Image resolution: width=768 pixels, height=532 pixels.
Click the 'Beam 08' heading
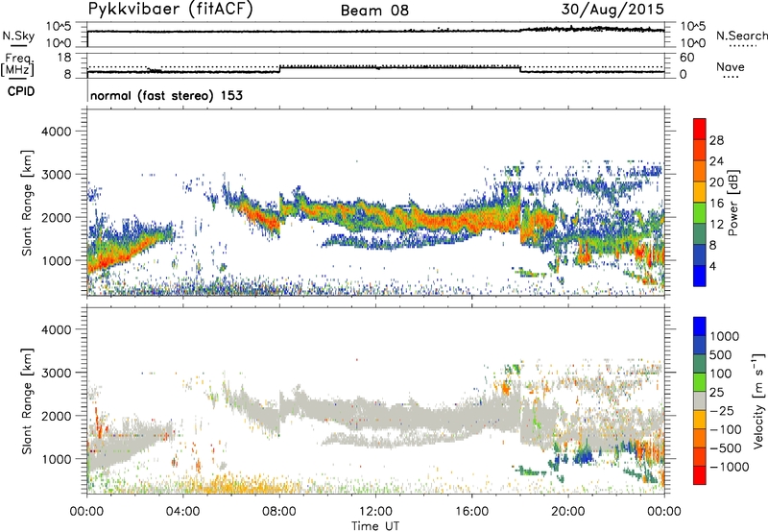point(374,11)
